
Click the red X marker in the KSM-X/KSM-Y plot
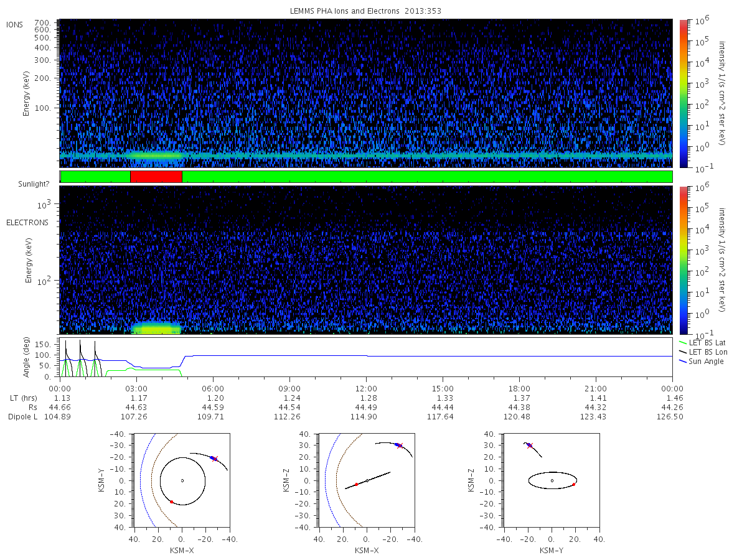[215, 459]
